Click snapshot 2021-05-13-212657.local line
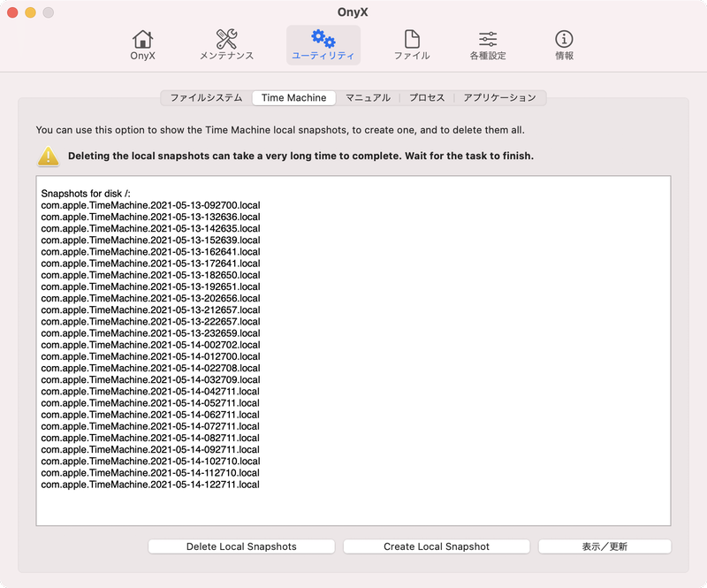707x588 pixels. pos(150,310)
